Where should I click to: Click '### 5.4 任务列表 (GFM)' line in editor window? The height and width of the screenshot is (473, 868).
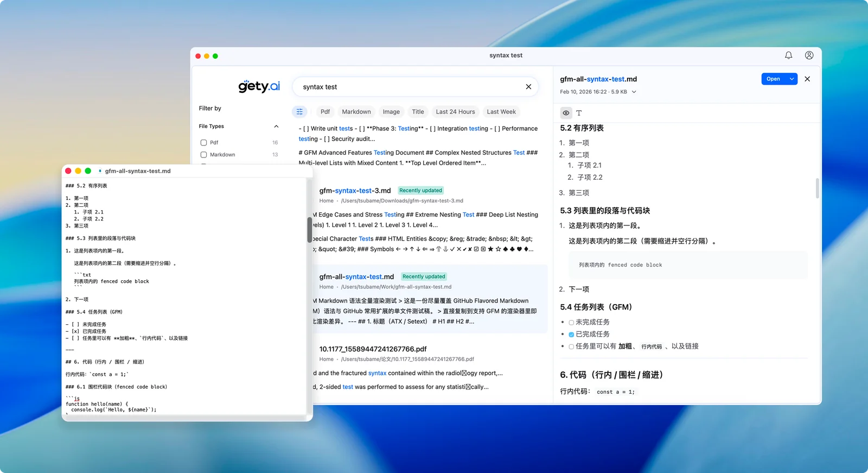coord(94,312)
